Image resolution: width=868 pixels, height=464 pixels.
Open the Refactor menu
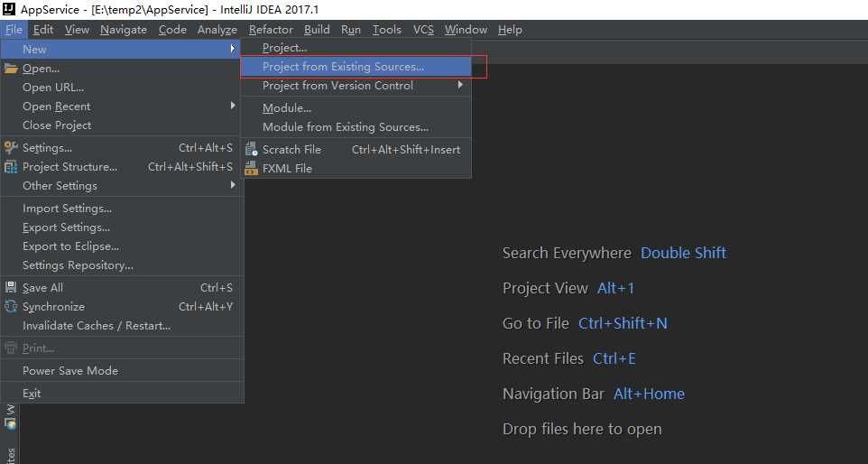pyautogui.click(x=271, y=30)
